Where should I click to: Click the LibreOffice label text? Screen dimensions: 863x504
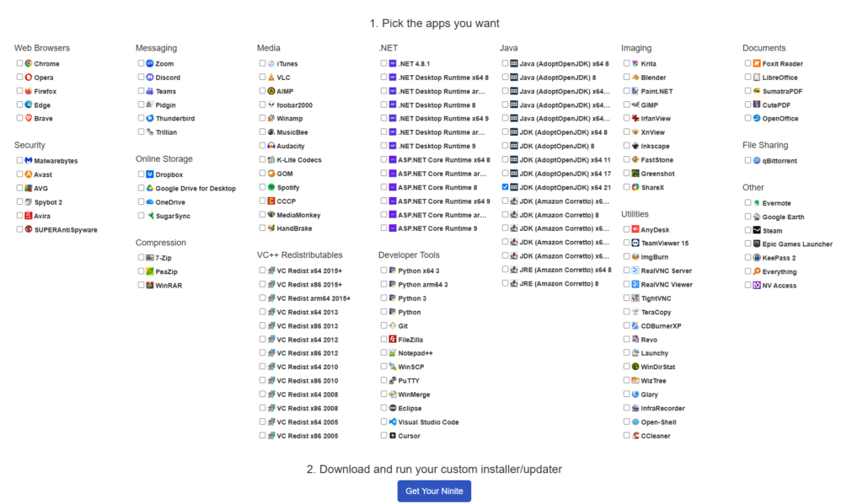click(x=780, y=78)
